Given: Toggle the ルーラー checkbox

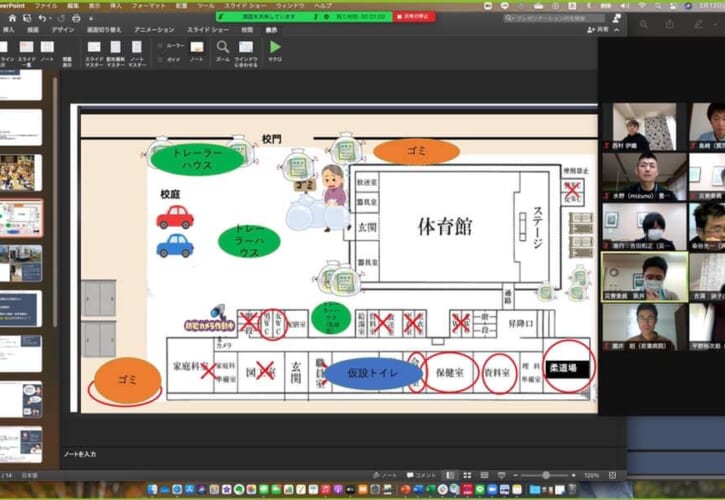Looking at the screenshot, I should pos(160,46).
